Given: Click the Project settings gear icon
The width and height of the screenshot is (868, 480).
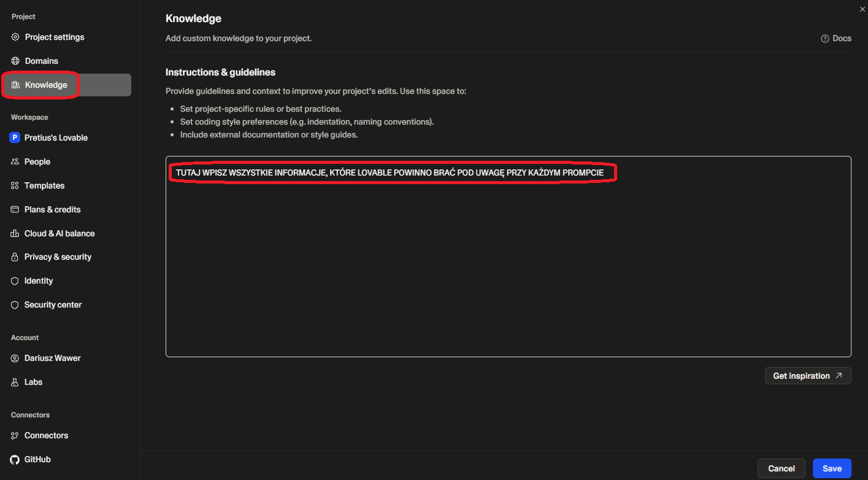Looking at the screenshot, I should [x=15, y=37].
